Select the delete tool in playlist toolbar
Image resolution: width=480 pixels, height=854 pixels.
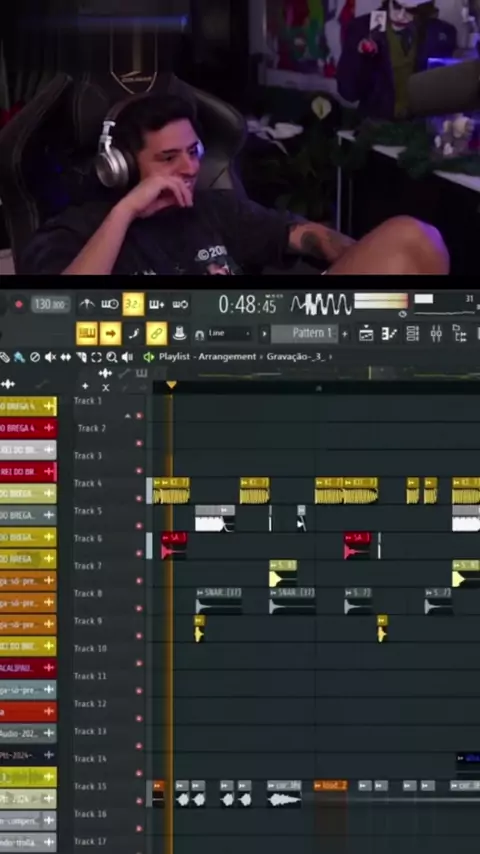(x=35, y=357)
